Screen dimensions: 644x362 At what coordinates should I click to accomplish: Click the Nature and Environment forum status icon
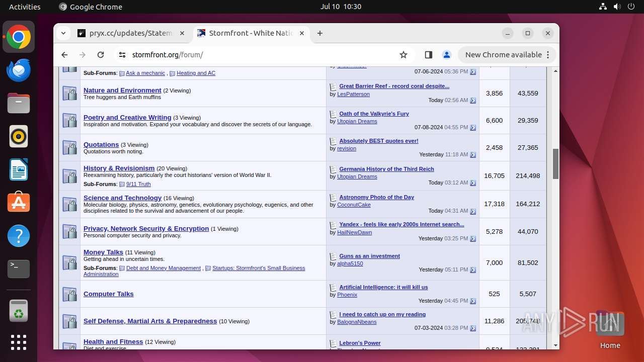[69, 93]
